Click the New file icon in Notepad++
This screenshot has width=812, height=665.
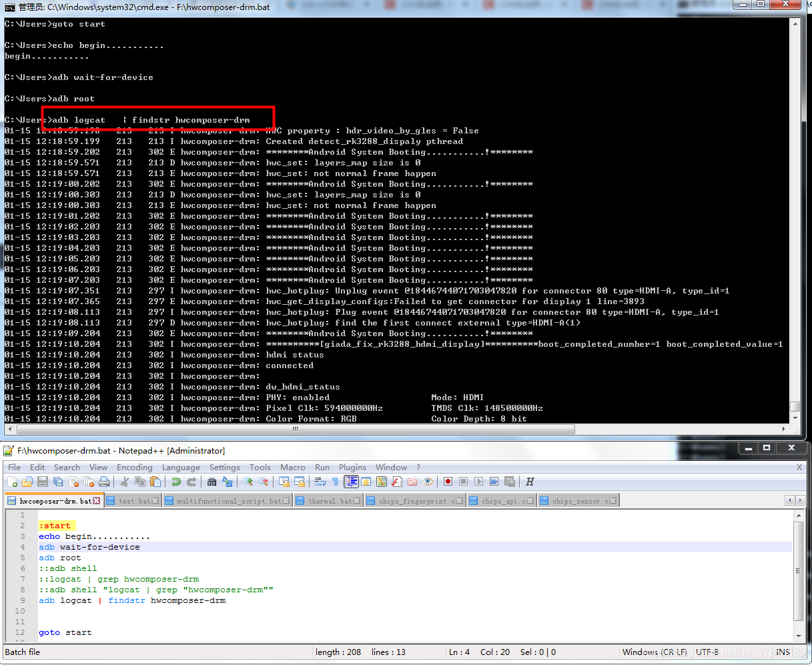click(x=13, y=482)
